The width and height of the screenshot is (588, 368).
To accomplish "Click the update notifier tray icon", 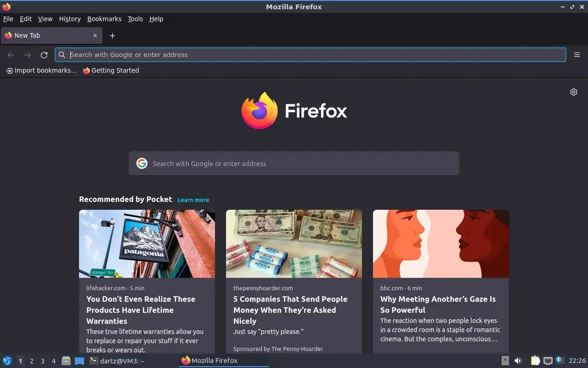I will pyautogui.click(x=560, y=360).
